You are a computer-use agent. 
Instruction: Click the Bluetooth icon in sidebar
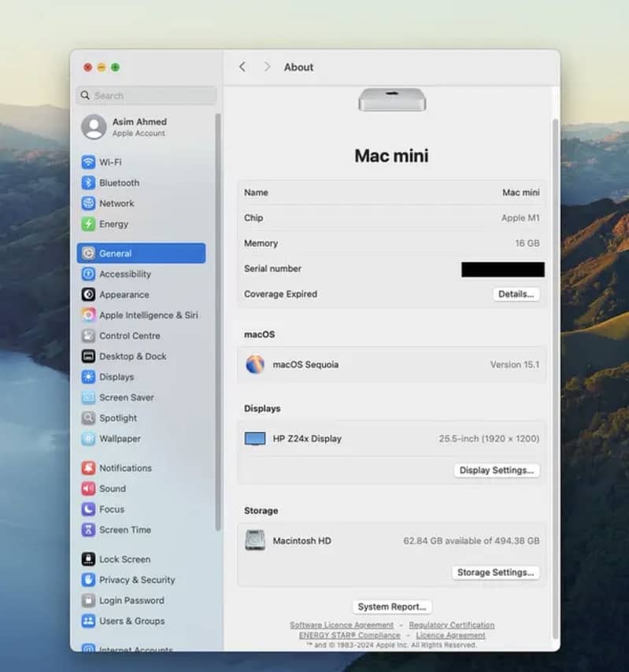pyautogui.click(x=88, y=183)
